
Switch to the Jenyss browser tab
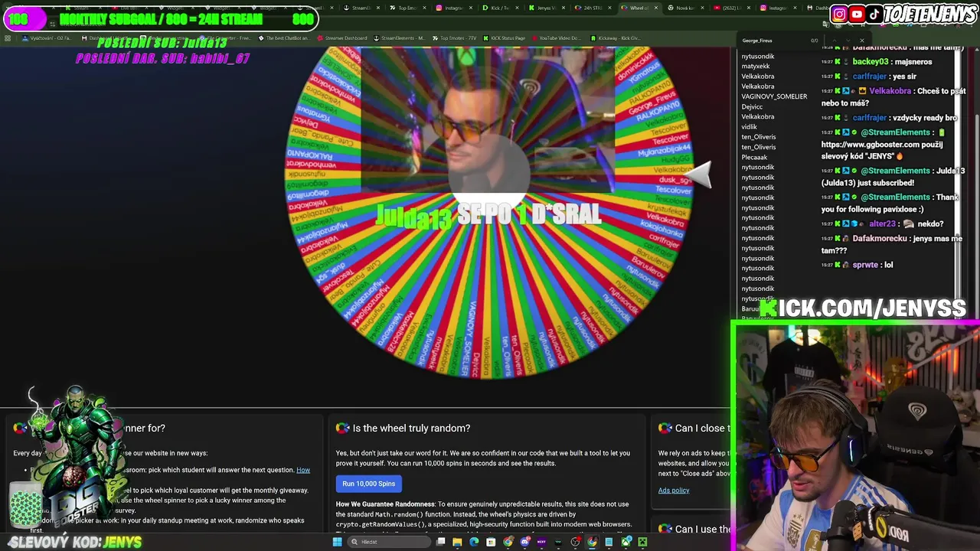(545, 8)
